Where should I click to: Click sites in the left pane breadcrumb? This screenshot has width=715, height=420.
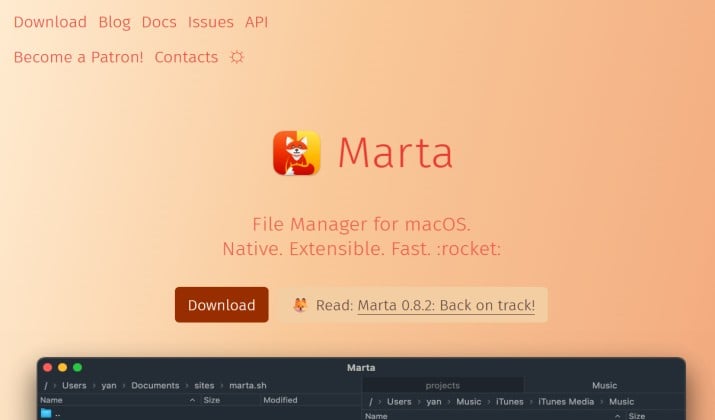(204, 385)
